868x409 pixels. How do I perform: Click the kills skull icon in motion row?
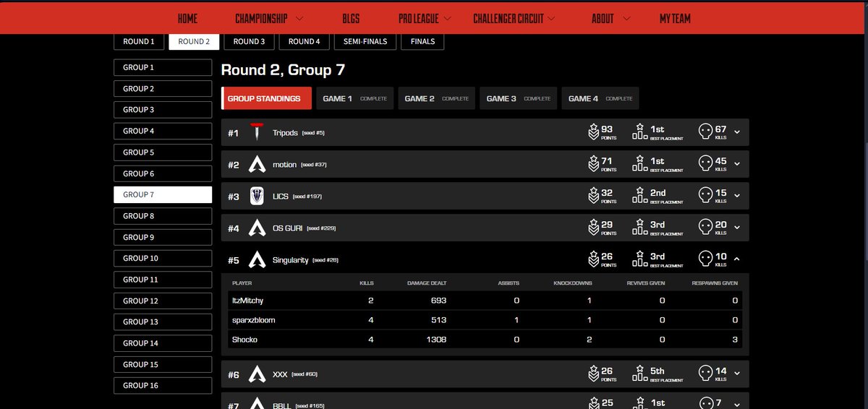pos(705,164)
